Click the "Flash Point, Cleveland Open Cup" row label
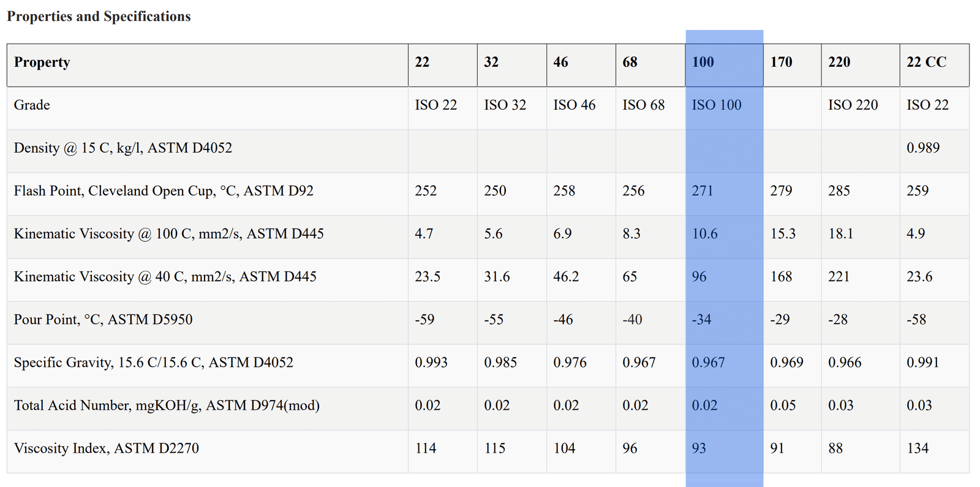 pos(164,191)
